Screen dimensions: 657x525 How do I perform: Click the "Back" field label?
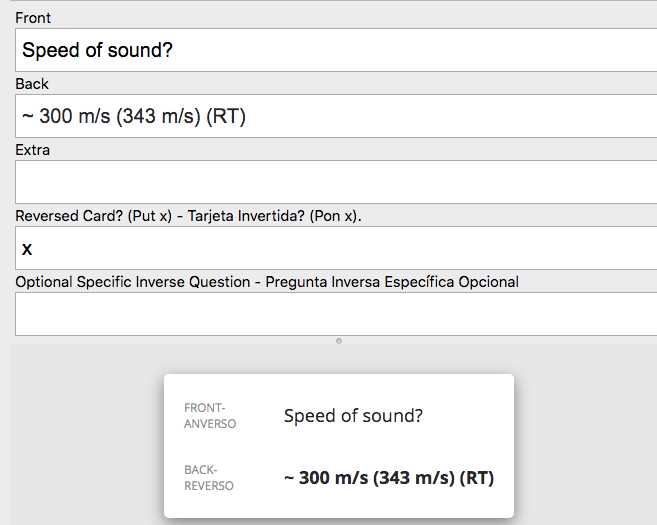coord(32,84)
